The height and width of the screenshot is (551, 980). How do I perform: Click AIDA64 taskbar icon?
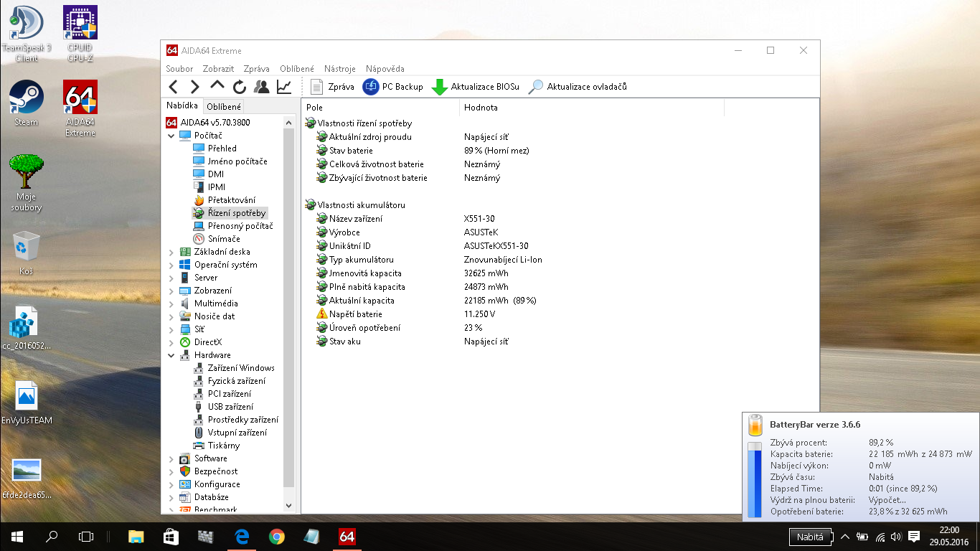347,536
